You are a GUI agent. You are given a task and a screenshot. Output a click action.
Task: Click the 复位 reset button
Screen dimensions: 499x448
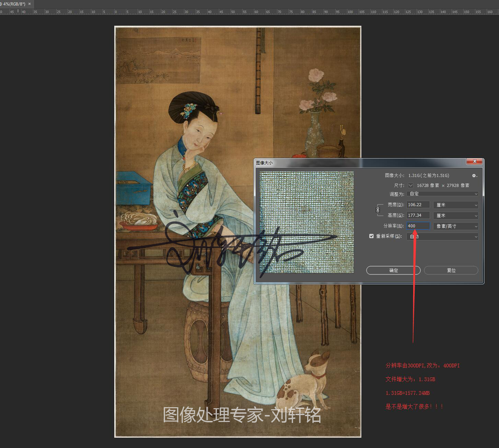tap(451, 270)
